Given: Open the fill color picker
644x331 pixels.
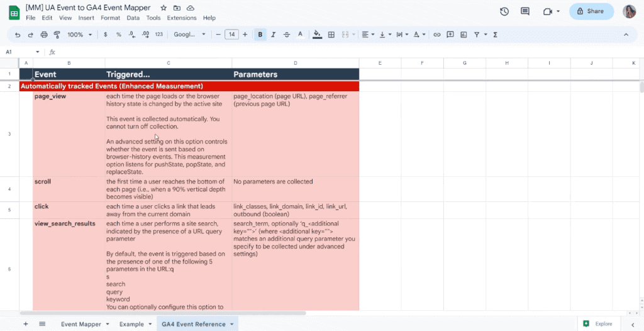Looking at the screenshot, I should (317, 35).
